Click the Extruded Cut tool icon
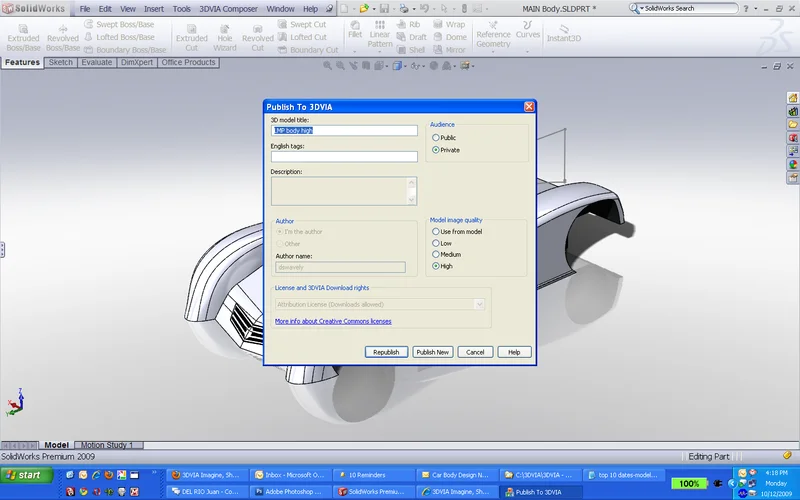 [191, 28]
